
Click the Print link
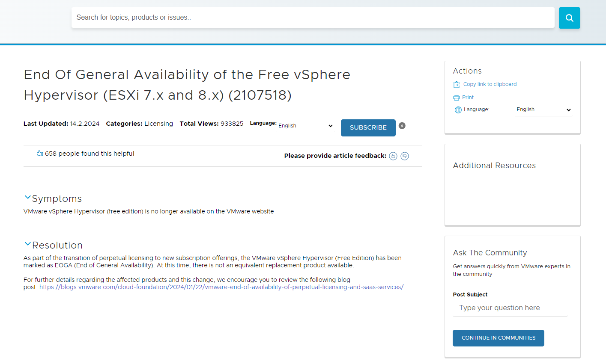click(x=468, y=98)
